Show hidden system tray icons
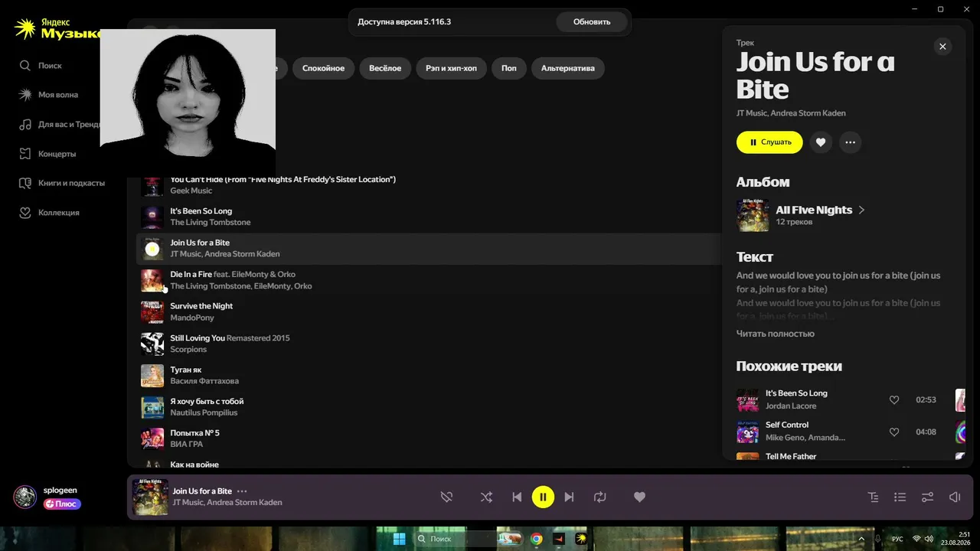The image size is (980, 551). (862, 539)
